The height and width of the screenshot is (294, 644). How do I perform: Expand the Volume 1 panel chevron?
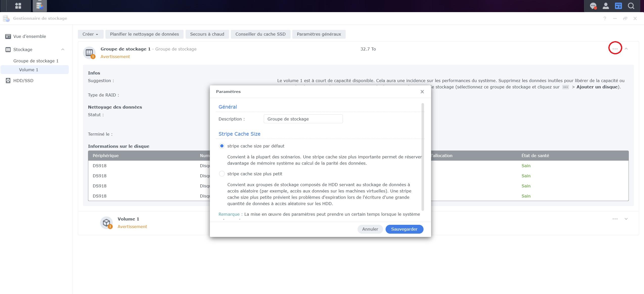pyautogui.click(x=626, y=219)
